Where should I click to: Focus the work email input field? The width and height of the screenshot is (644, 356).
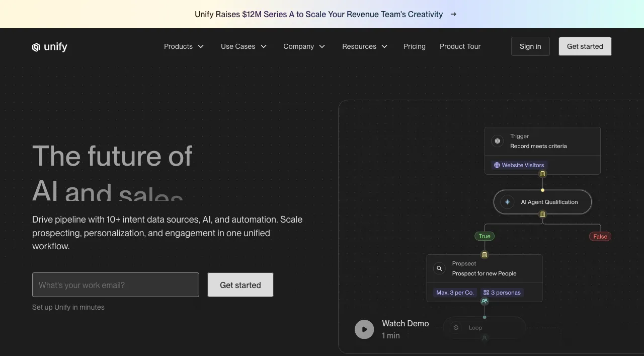(116, 285)
